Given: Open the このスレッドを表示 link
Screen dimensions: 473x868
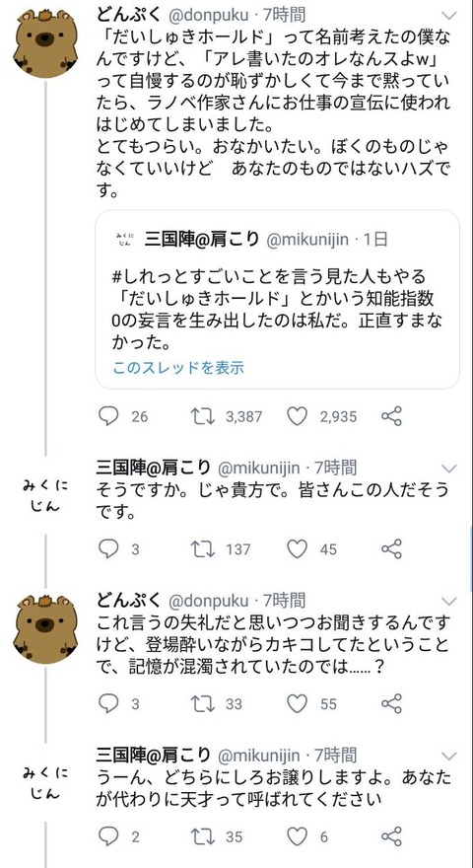Looking at the screenshot, I should point(178,368).
